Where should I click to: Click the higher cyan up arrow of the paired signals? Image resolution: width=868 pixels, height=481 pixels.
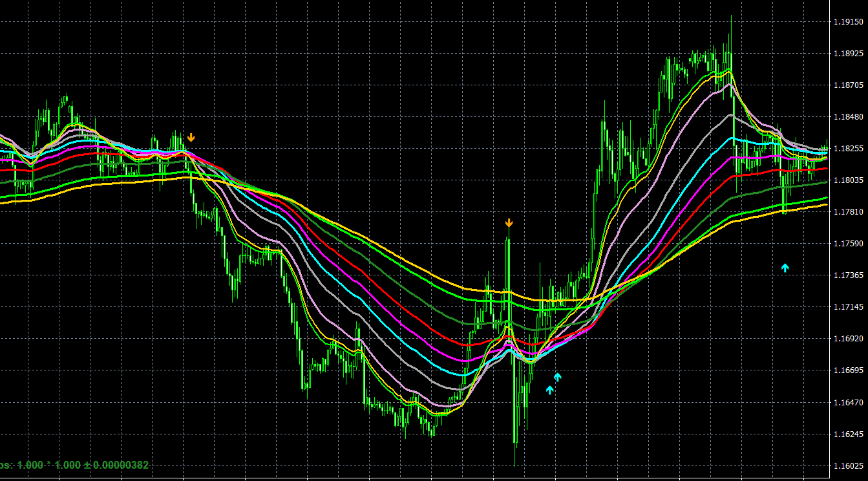(557, 377)
